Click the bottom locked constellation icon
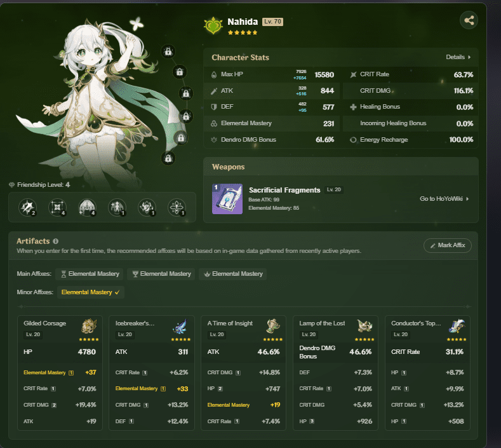This screenshot has height=448, width=501. point(168,157)
